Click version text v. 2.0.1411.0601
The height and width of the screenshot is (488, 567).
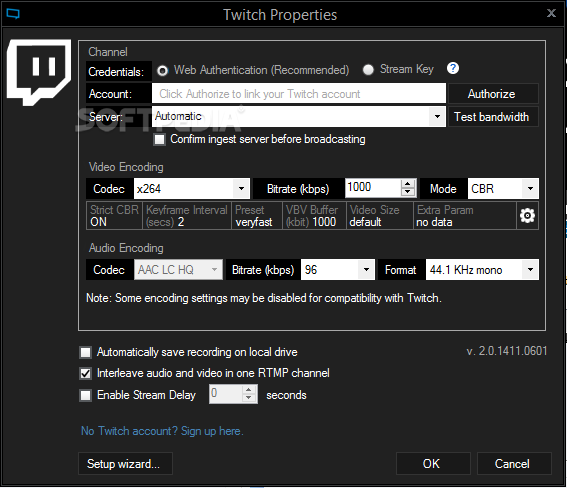tap(507, 351)
